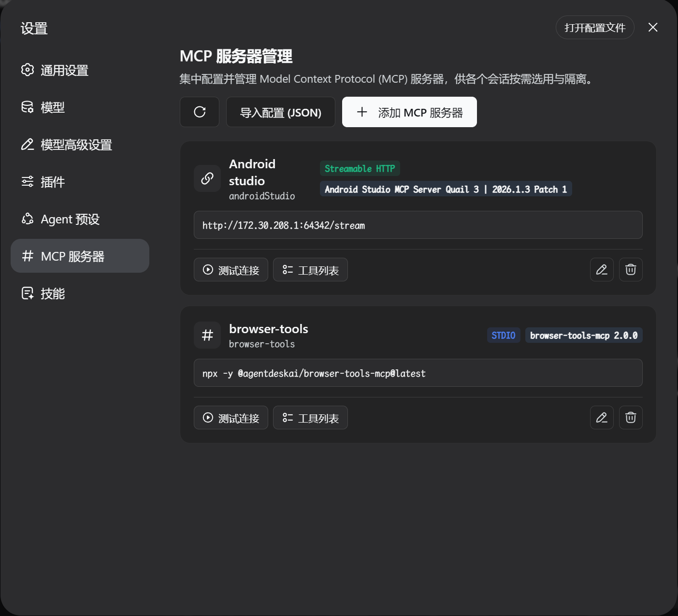Click the Streamable HTTP badge
The image size is (678, 616).
[360, 168]
